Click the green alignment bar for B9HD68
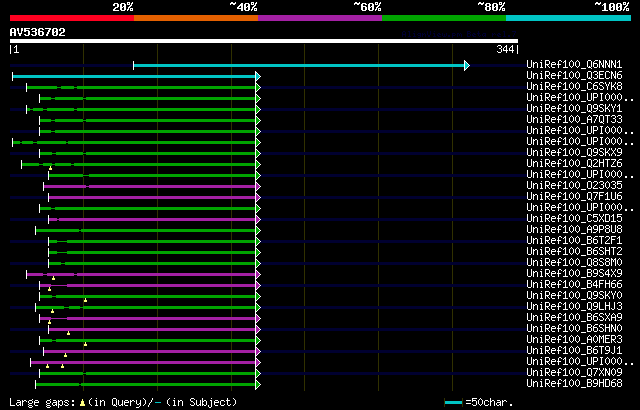This screenshot has width=640, height=410. tap(146, 385)
